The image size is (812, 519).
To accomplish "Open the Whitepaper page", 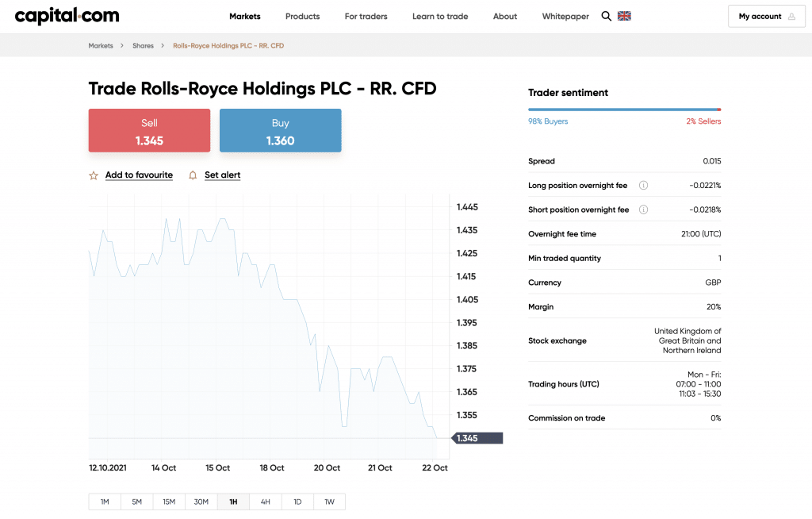I will (x=565, y=17).
